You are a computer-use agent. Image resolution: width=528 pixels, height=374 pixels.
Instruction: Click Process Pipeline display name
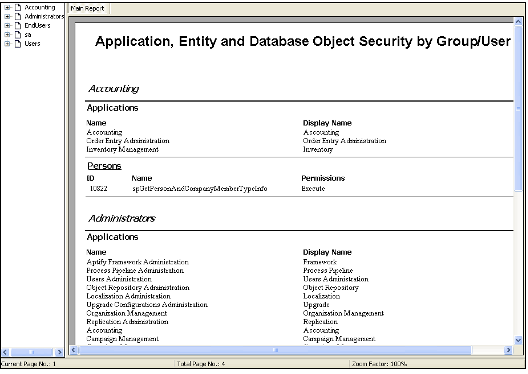328,270
